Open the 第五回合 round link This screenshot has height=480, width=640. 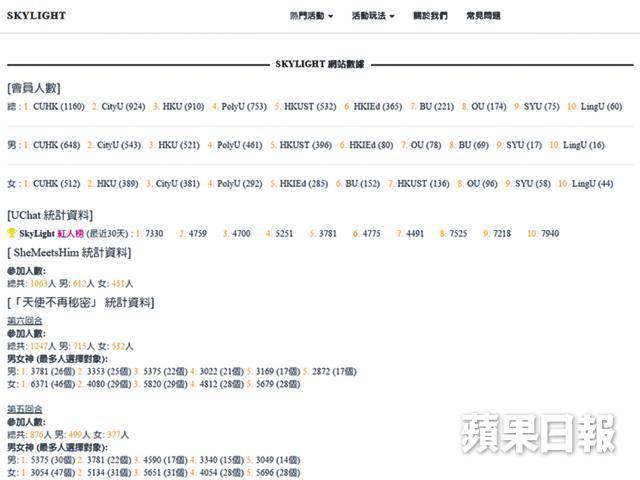[x=24, y=409]
